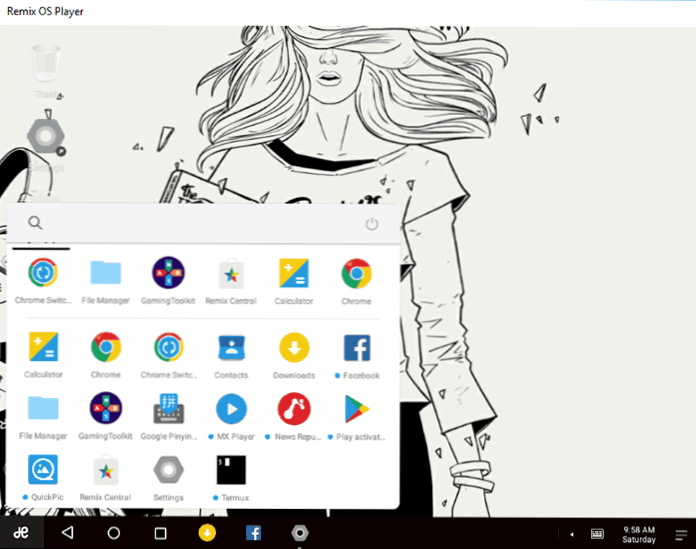Expand the system tray arrow
The image size is (696, 549).
572,534
